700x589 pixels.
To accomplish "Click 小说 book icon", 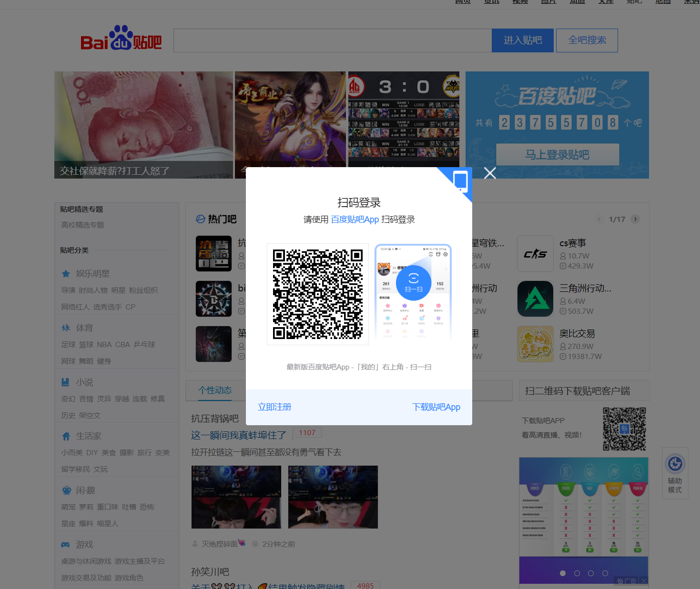I will click(66, 382).
